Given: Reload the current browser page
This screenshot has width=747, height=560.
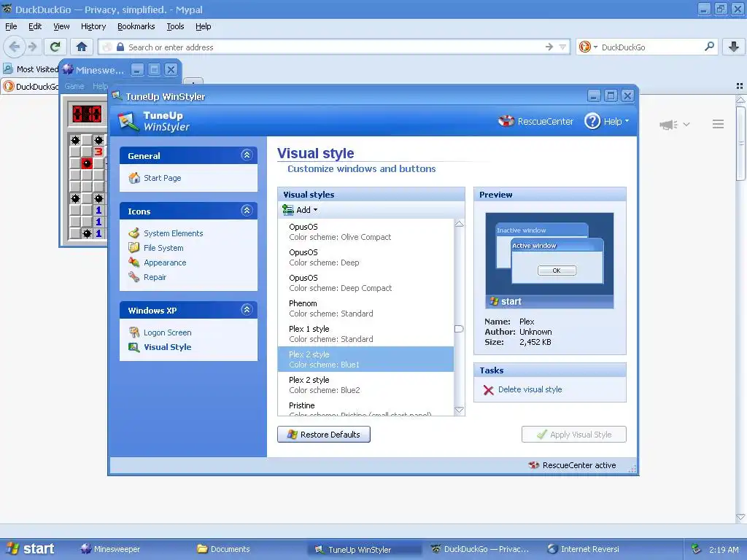Looking at the screenshot, I should [x=55, y=47].
